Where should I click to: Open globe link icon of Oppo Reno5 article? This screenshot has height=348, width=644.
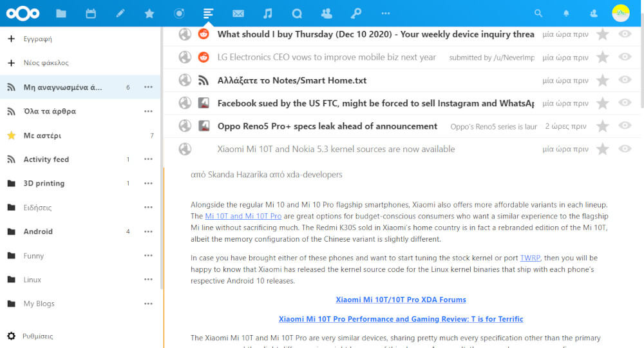185,126
